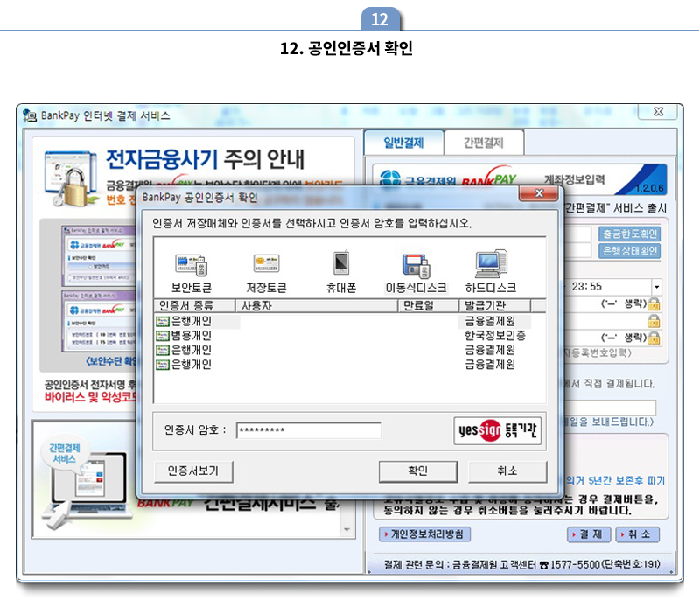Select the 범용개인 certificate from 한국정보인증
Image resolution: width=700 pixels, height=600 pixels.
tap(343, 336)
